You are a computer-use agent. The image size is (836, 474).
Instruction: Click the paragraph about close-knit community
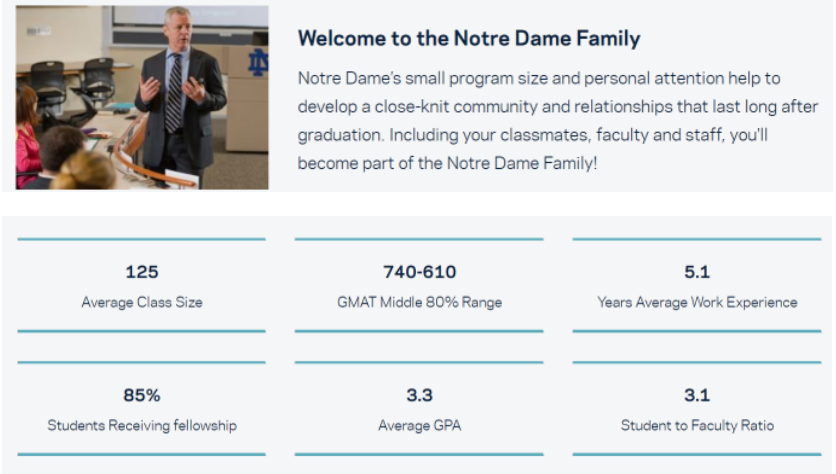(x=558, y=119)
